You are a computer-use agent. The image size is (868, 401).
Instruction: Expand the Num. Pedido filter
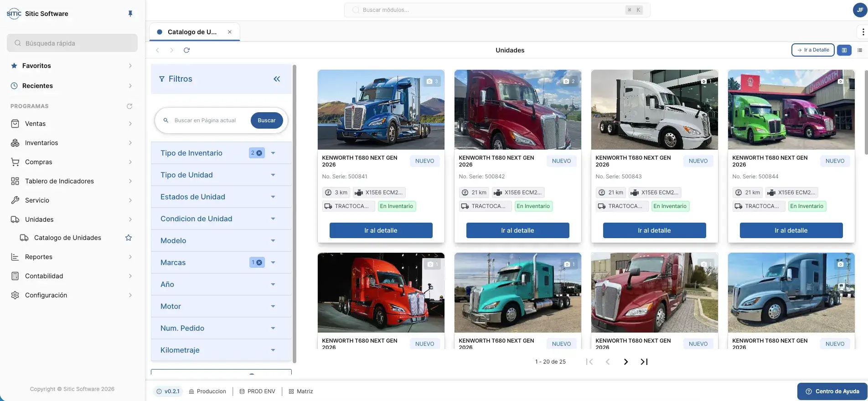221,328
